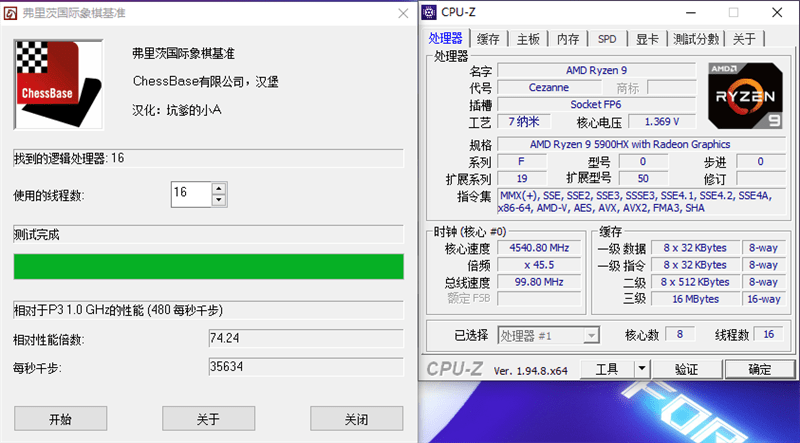This screenshot has width=800, height=443.
Task: Close the Fritz Chess Benchmark window
Action: click(403, 13)
